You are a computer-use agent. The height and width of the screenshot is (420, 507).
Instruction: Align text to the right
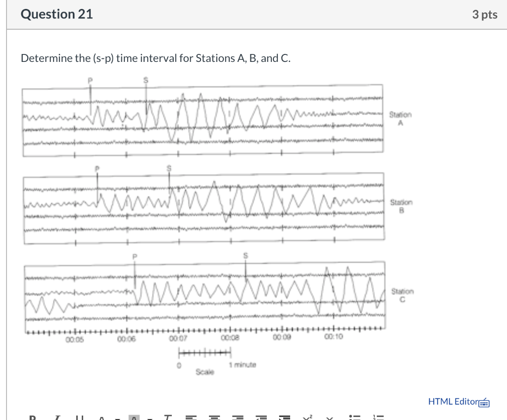238,419
